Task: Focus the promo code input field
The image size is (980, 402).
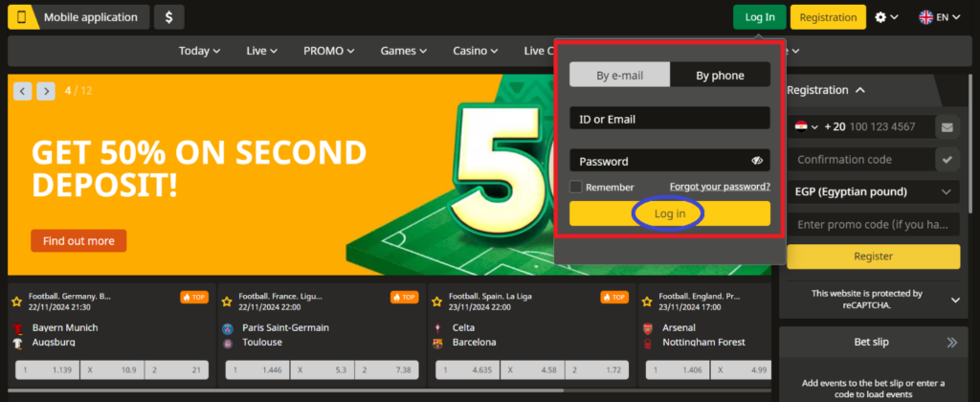Action: [x=873, y=224]
